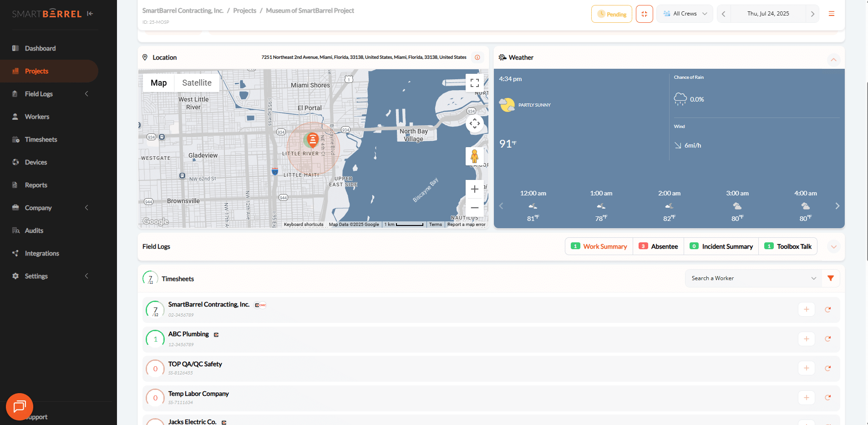
Task: Open Incident Summary field logs
Action: click(721, 246)
